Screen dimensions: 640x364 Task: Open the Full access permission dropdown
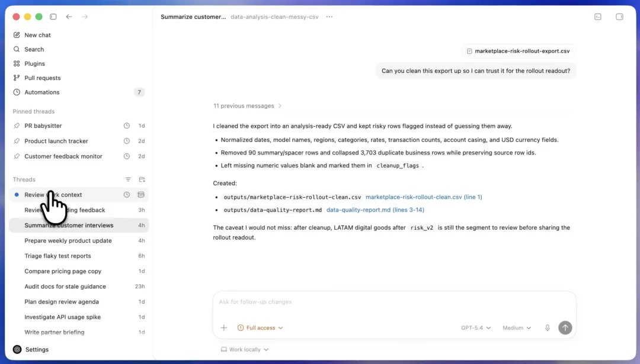tap(260, 328)
